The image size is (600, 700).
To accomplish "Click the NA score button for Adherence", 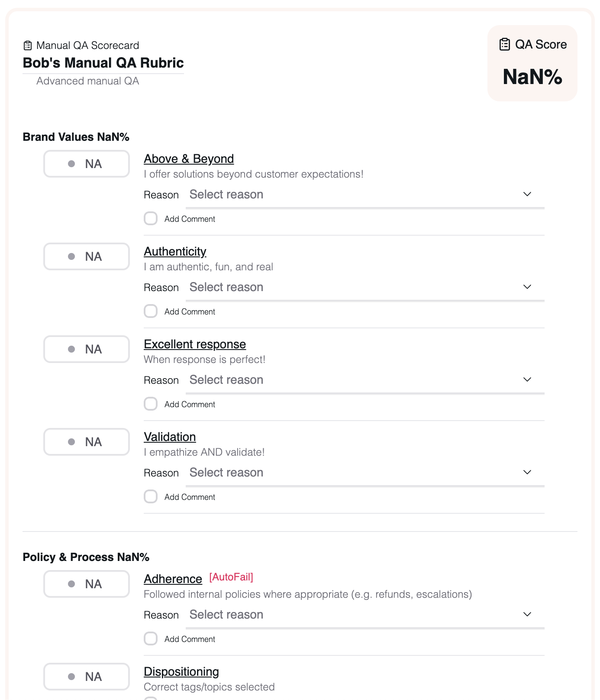I will click(x=87, y=584).
